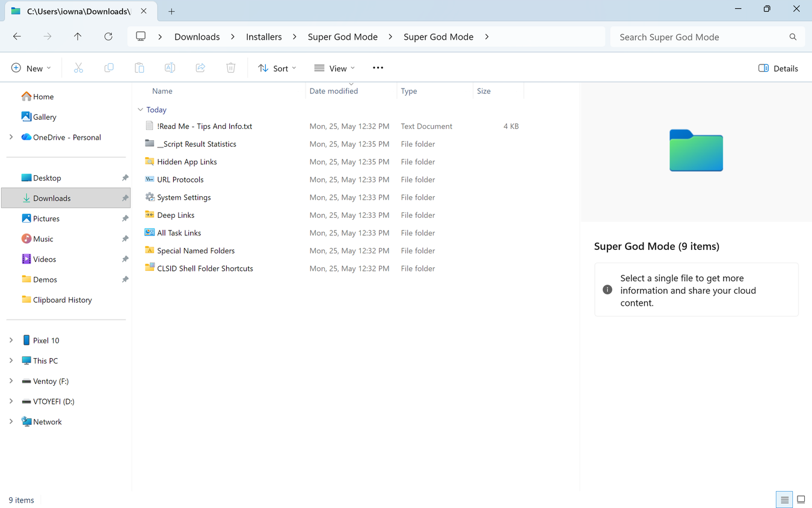Viewport: 812px width, 508px height.
Task: Refresh the current folder view
Action: [x=108, y=37]
